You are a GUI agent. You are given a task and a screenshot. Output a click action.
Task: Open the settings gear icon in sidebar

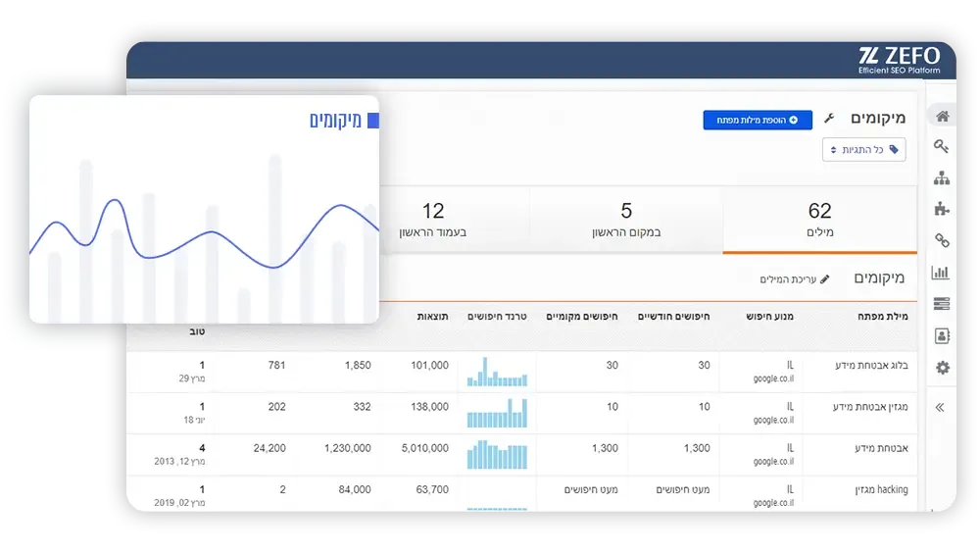[x=943, y=368]
